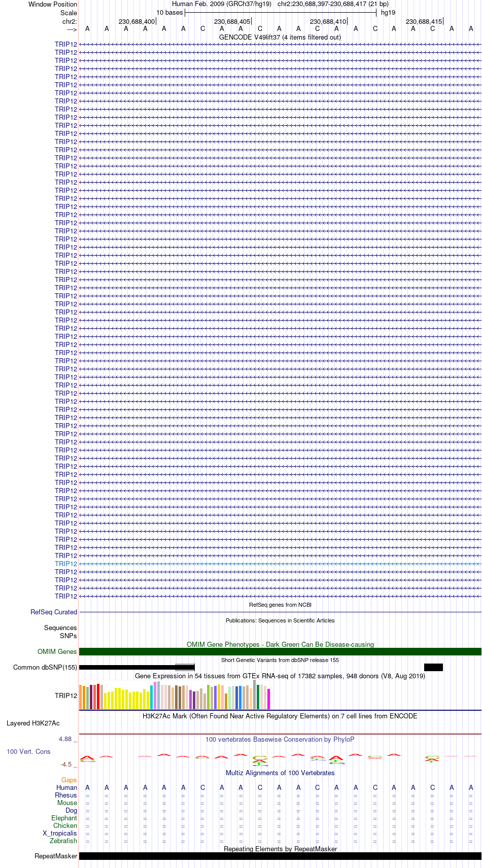Open 100 Vert. Cons track label
Image resolution: width=482 pixels, height=868 pixels.
28,751
